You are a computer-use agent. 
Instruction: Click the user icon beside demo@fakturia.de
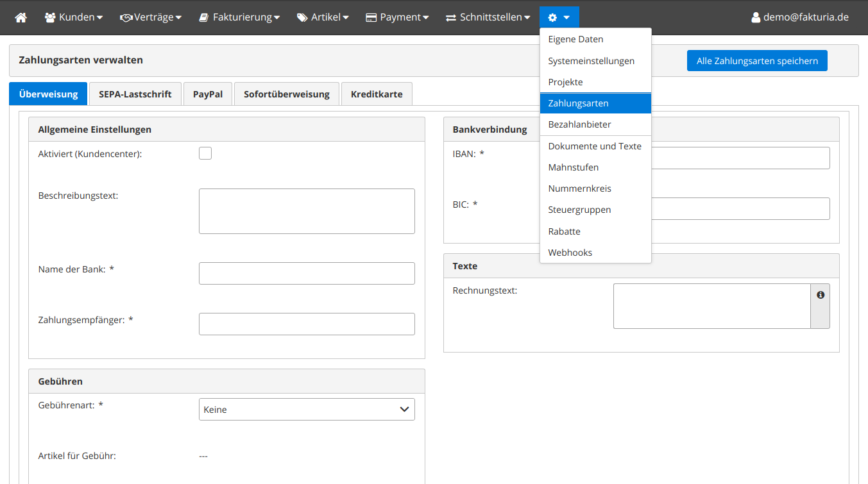tap(756, 17)
